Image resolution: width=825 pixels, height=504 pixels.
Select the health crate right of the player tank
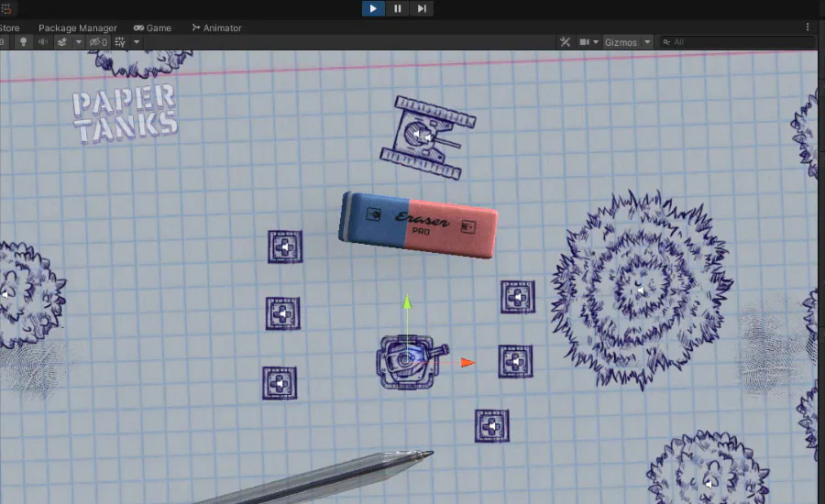[x=515, y=361]
